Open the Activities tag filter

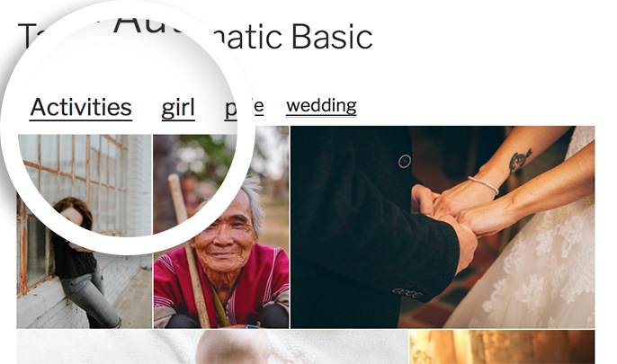tap(81, 108)
